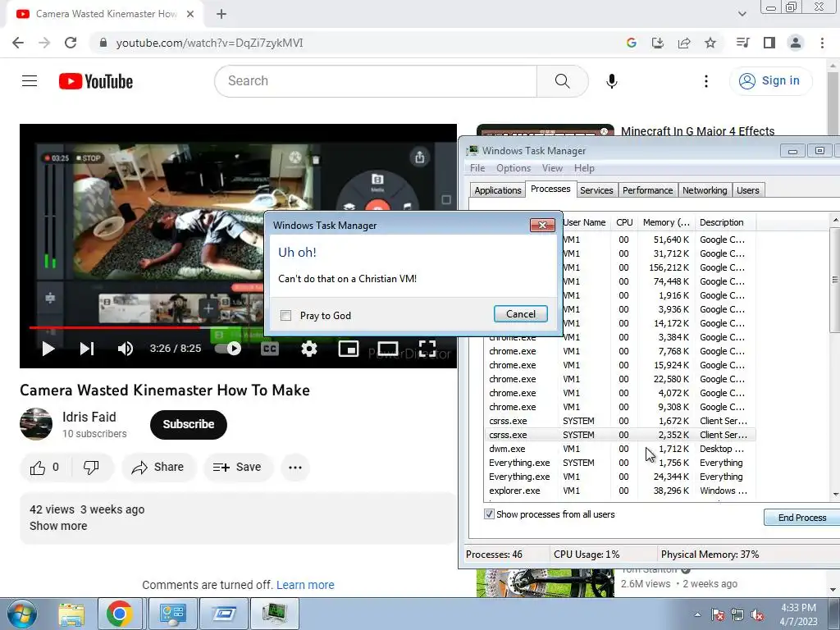This screenshot has height=630, width=840.
Task: Switch video to theater mode
Action: coord(387,349)
